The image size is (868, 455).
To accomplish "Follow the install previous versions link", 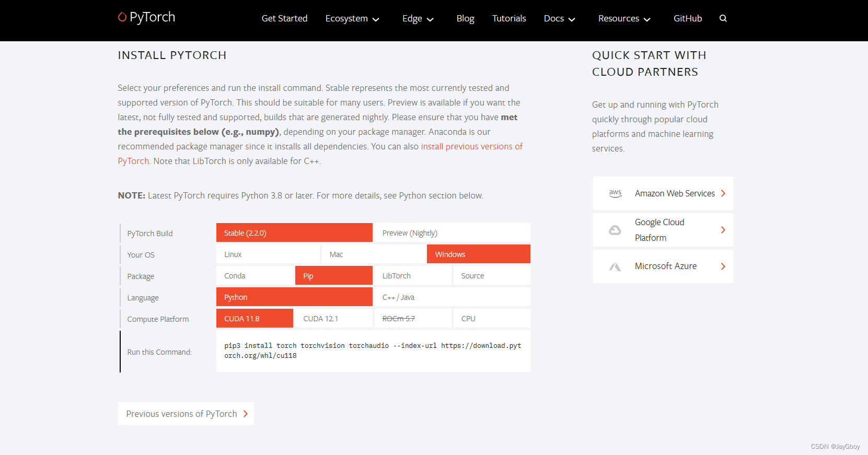I will pyautogui.click(x=471, y=146).
